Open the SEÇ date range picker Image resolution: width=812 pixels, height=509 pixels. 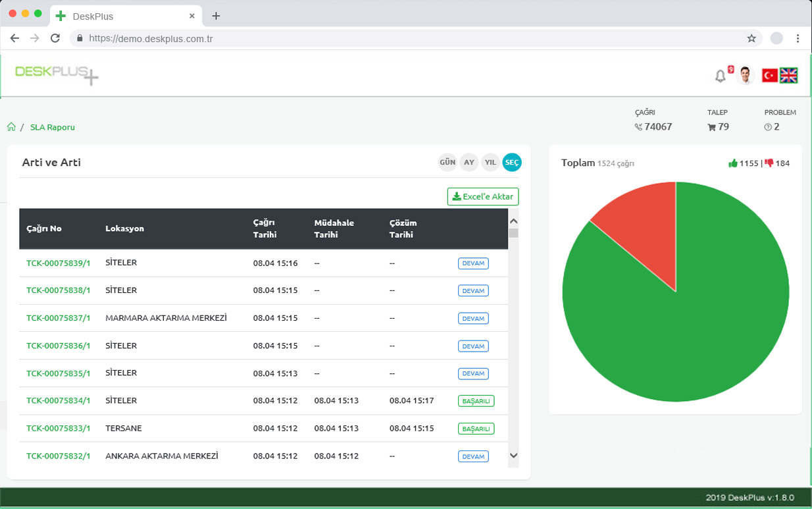(512, 162)
